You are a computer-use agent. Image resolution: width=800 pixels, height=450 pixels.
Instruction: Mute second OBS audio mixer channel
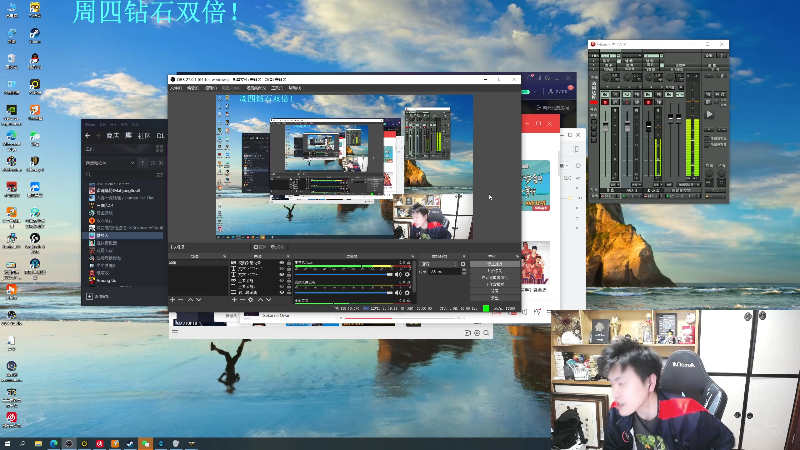(x=398, y=293)
